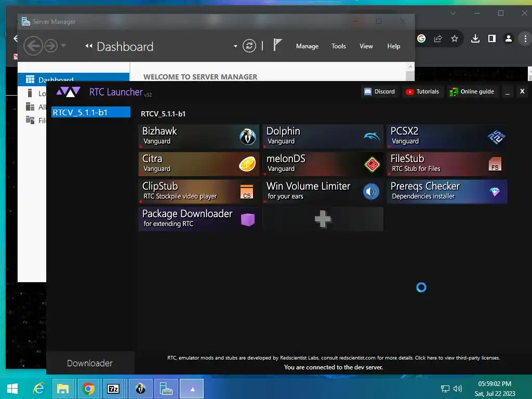Minimize the RTC Launcher window
Screen dimensions: 532x399
point(507,91)
